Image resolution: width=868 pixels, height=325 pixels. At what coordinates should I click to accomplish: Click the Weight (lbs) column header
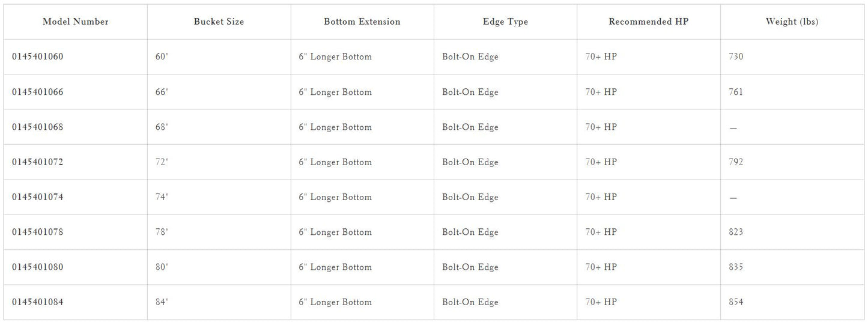coord(792,22)
